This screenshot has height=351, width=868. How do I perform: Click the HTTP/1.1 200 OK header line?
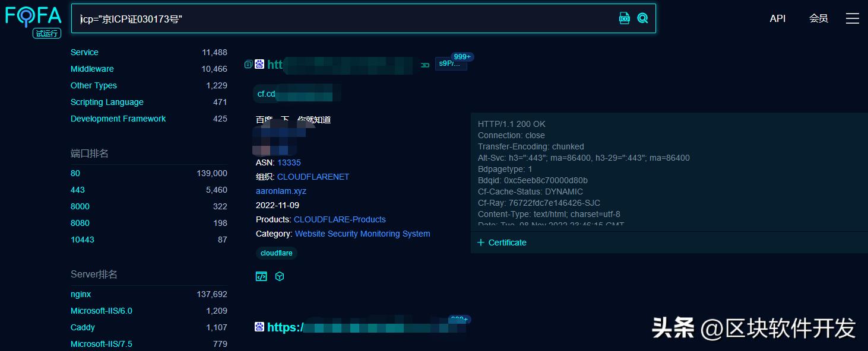512,124
